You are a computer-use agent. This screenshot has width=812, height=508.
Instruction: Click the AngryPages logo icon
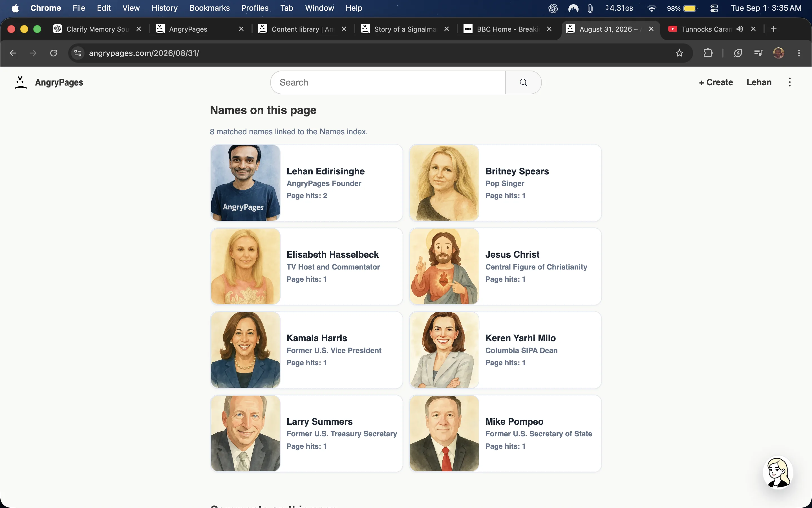coord(21,82)
